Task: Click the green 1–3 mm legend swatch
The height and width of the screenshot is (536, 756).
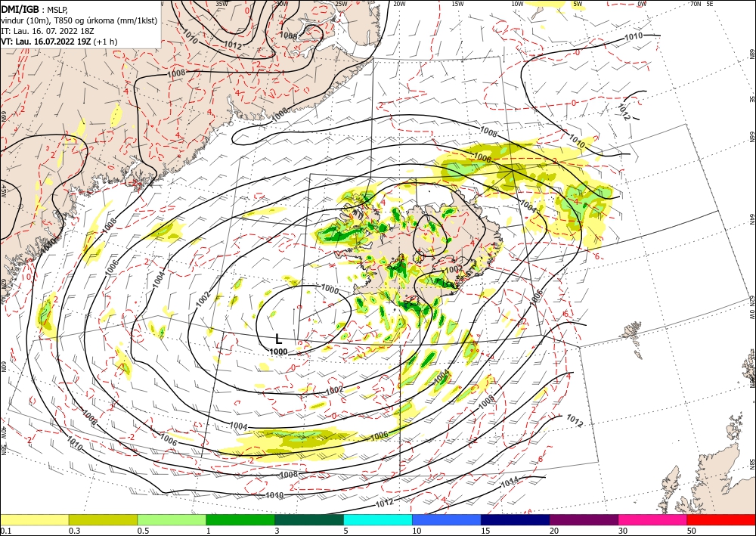Action: pyautogui.click(x=240, y=519)
